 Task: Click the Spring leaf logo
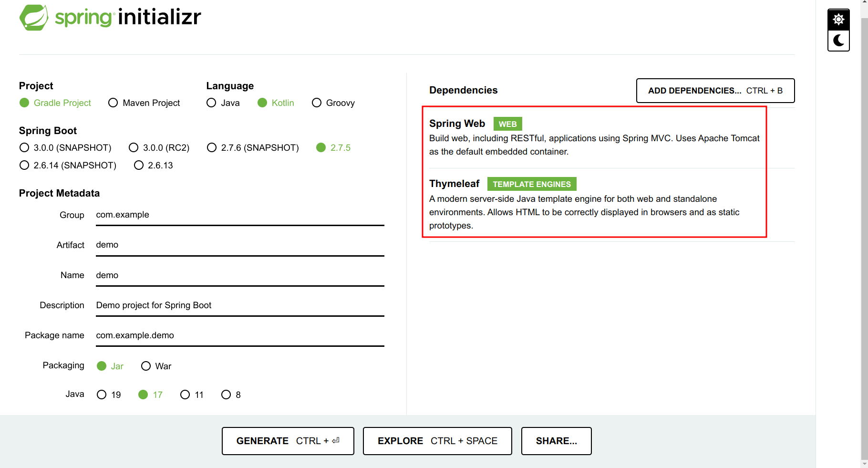[34, 18]
